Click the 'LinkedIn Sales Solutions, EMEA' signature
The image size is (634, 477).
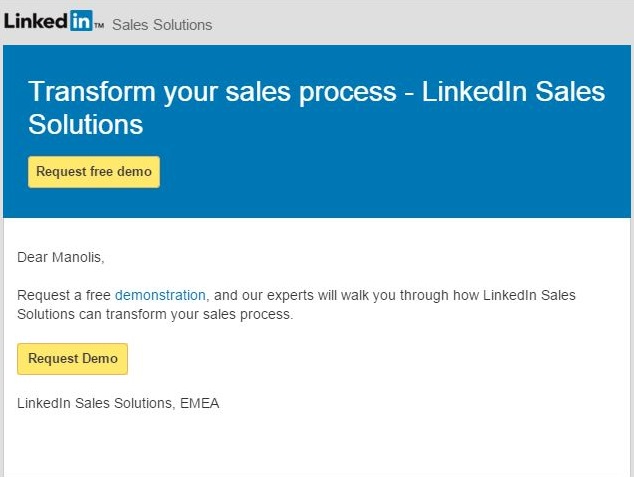[x=118, y=403]
